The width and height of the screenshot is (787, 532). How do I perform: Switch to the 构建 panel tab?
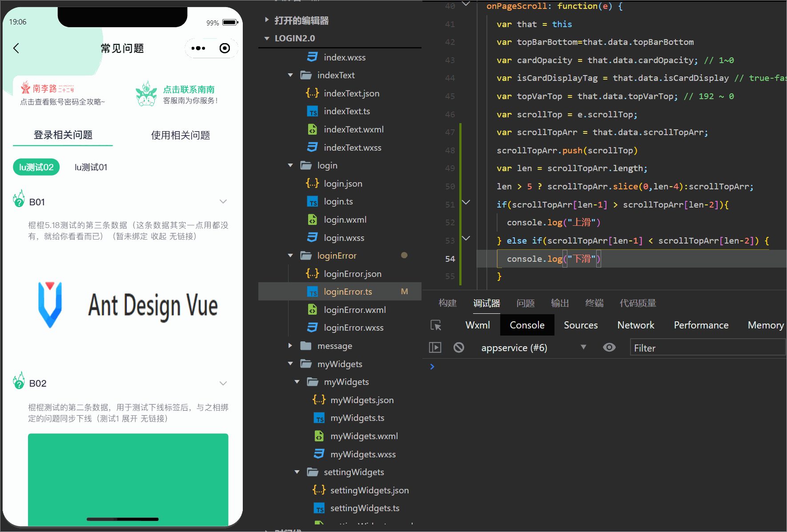point(447,303)
